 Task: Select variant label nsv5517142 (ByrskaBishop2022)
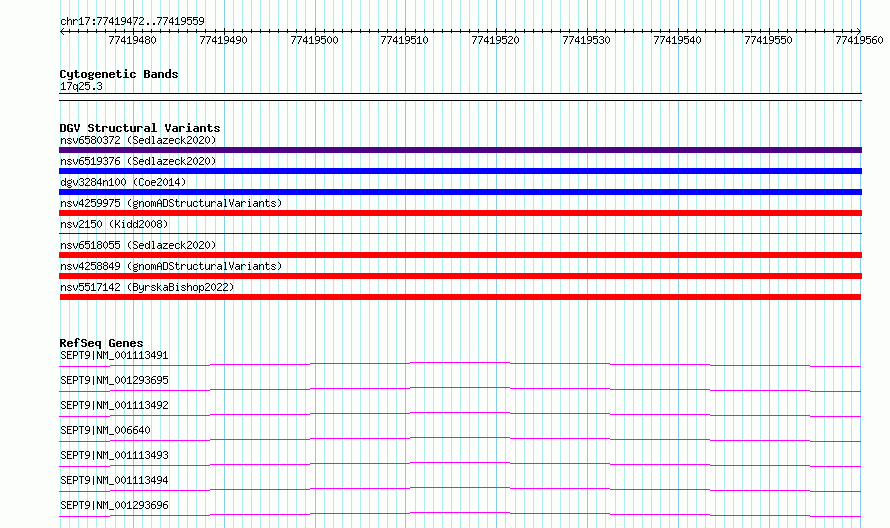pos(147,287)
